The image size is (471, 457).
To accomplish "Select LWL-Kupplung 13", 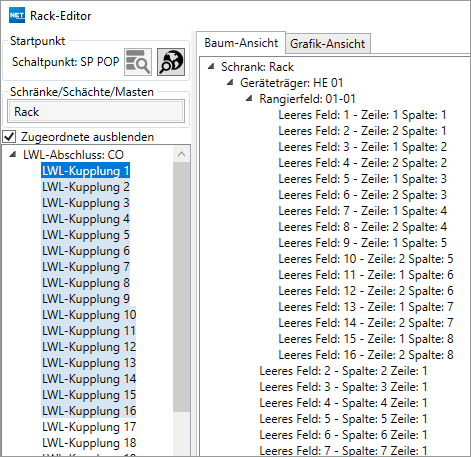I will click(x=89, y=363).
